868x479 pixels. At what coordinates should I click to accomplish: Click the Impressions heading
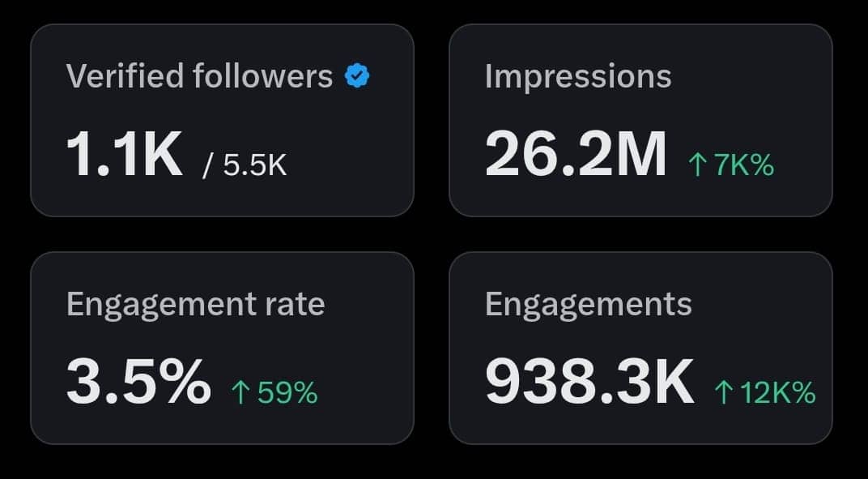[578, 76]
